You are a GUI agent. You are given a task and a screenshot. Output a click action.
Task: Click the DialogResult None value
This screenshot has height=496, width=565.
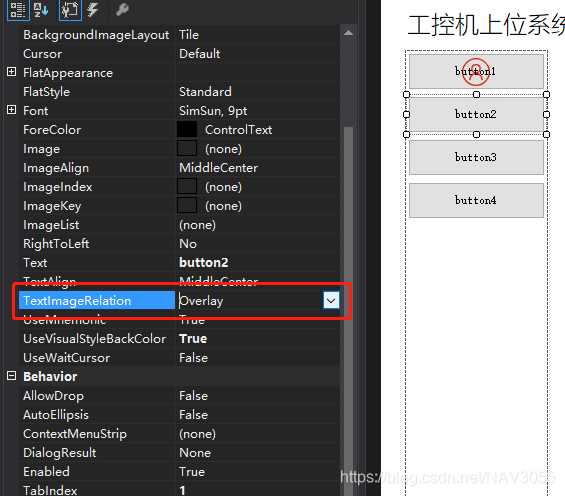[x=195, y=453]
